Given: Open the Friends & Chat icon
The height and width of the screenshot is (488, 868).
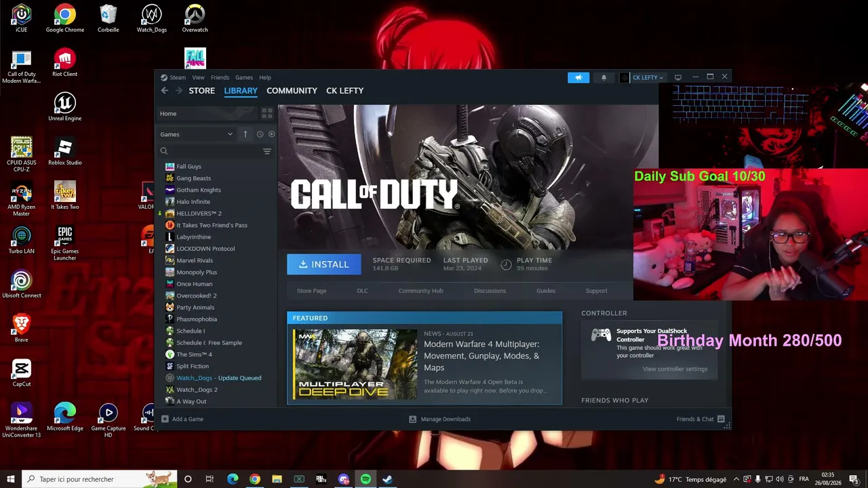Looking at the screenshot, I should 721,419.
